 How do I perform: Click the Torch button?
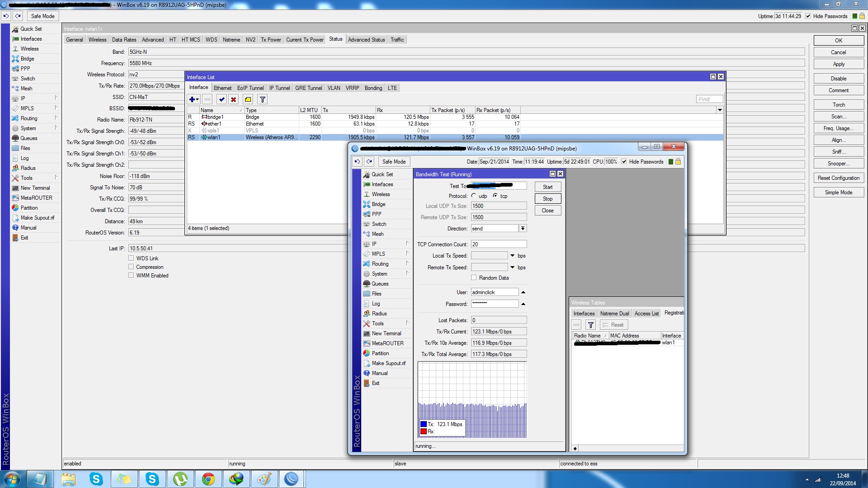point(838,105)
